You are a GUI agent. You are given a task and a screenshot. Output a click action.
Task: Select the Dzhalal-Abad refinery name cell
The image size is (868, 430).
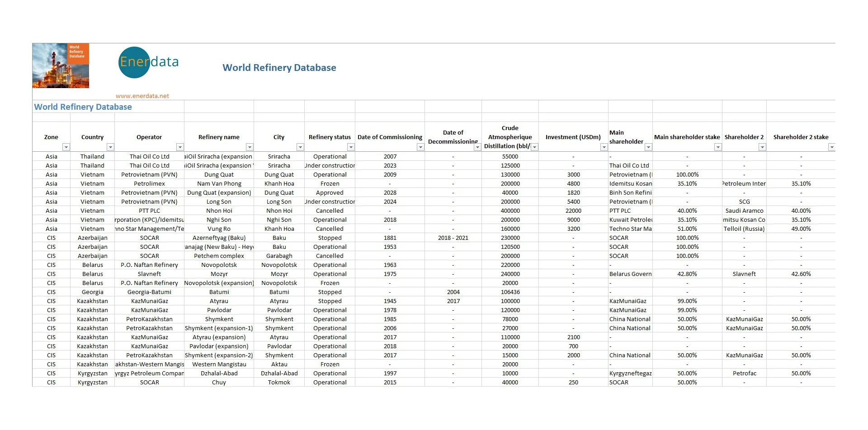pyautogui.click(x=219, y=373)
